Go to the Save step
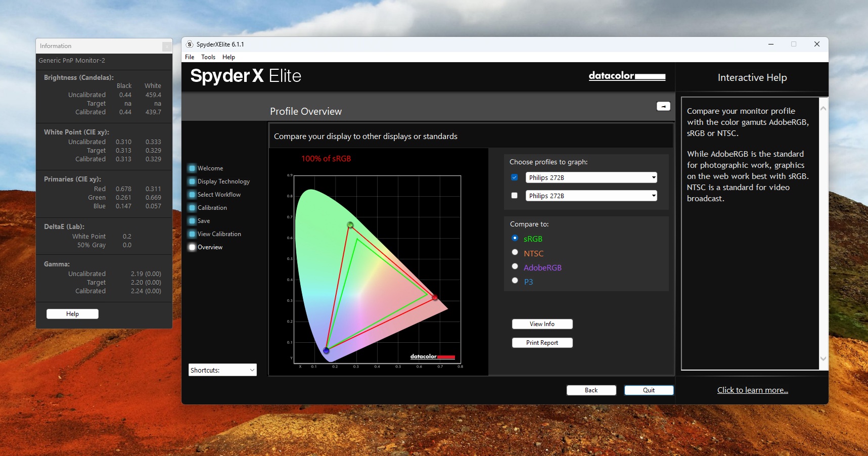 (x=204, y=221)
